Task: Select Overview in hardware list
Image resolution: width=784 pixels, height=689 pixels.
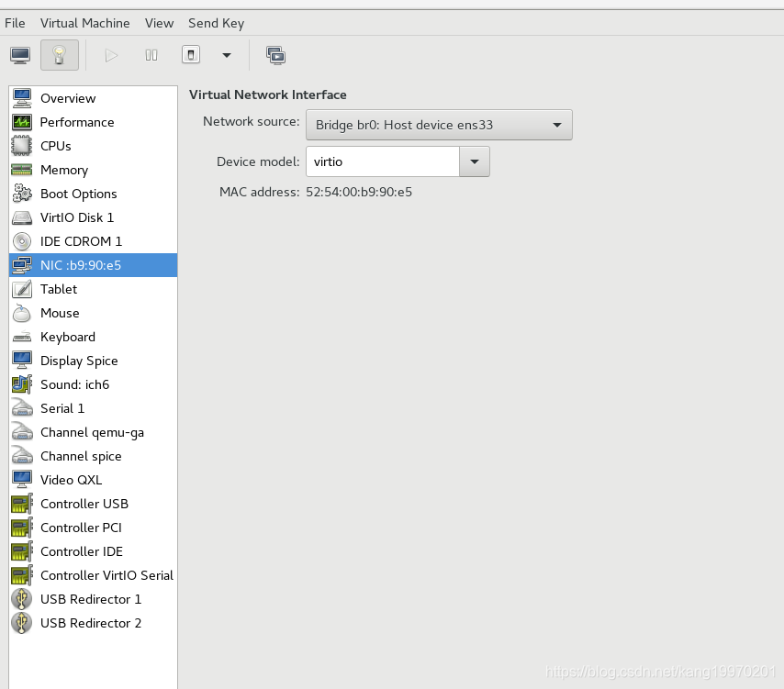Action: [x=94, y=98]
